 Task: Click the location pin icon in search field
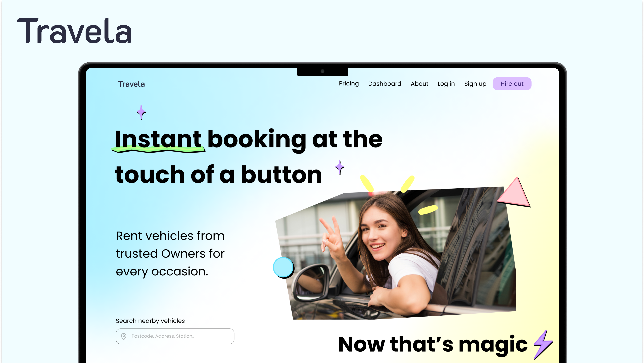coord(124,336)
